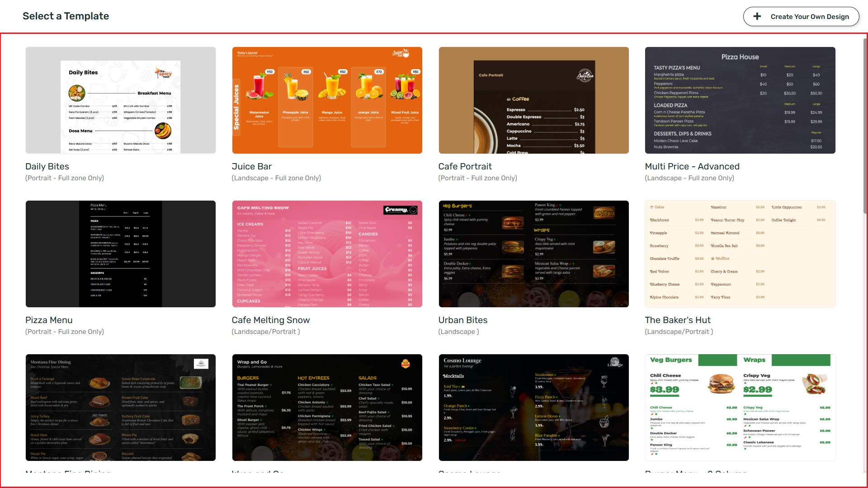
Task: Select The Baker's Hut template preview
Action: [x=740, y=254]
